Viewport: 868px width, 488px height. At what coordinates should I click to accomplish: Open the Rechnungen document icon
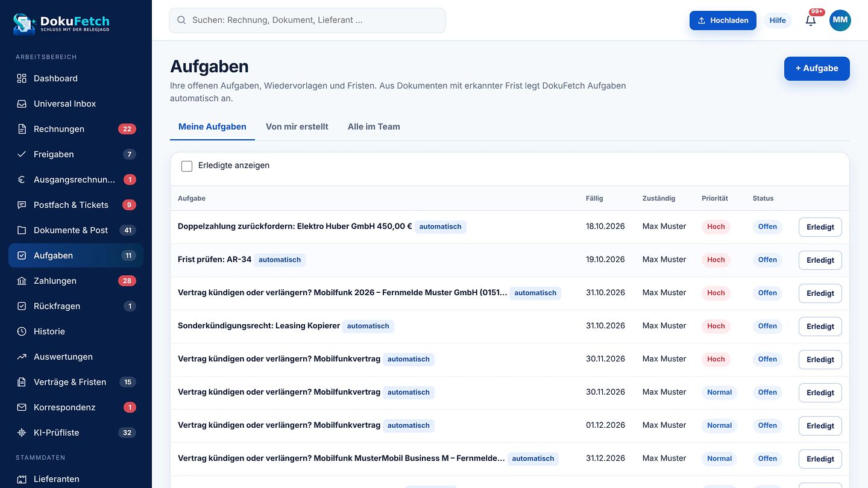(x=22, y=129)
